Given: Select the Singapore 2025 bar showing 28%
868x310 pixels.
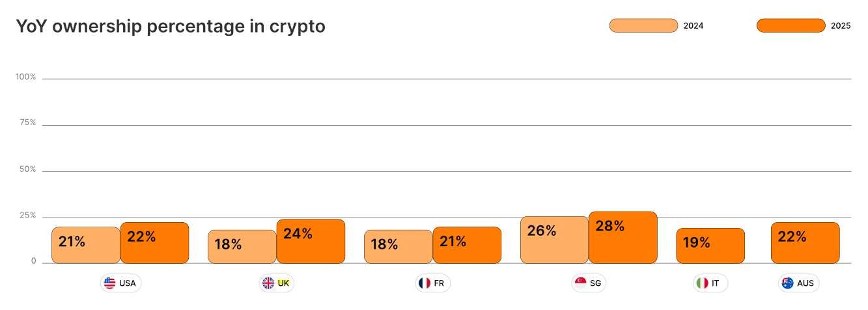Looking at the screenshot, I should 623,237.
